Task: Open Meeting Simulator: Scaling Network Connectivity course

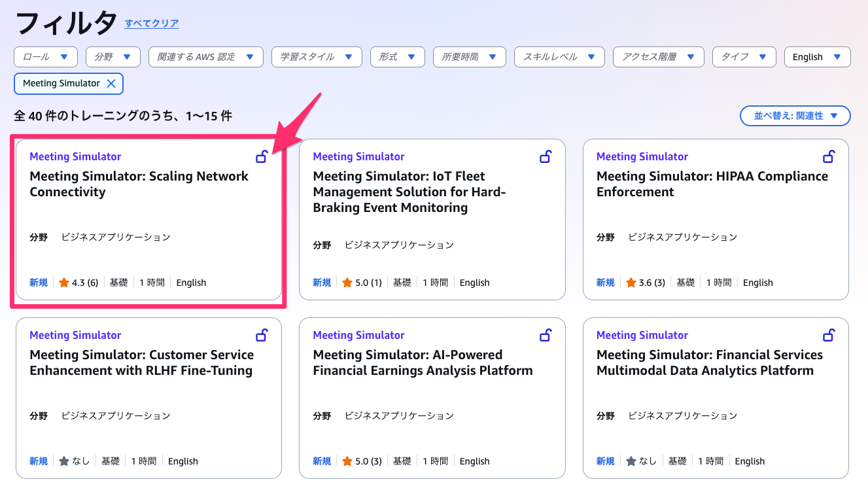Action: pos(139,184)
